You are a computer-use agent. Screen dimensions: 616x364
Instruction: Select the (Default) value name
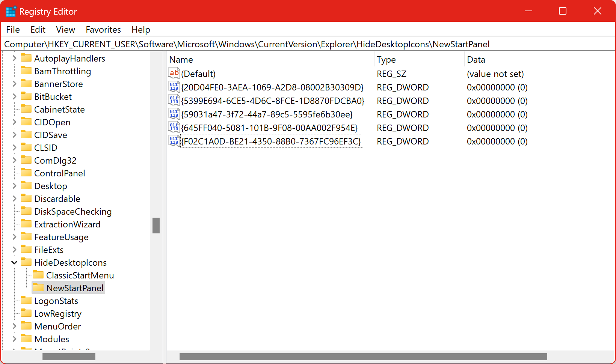[x=198, y=74]
